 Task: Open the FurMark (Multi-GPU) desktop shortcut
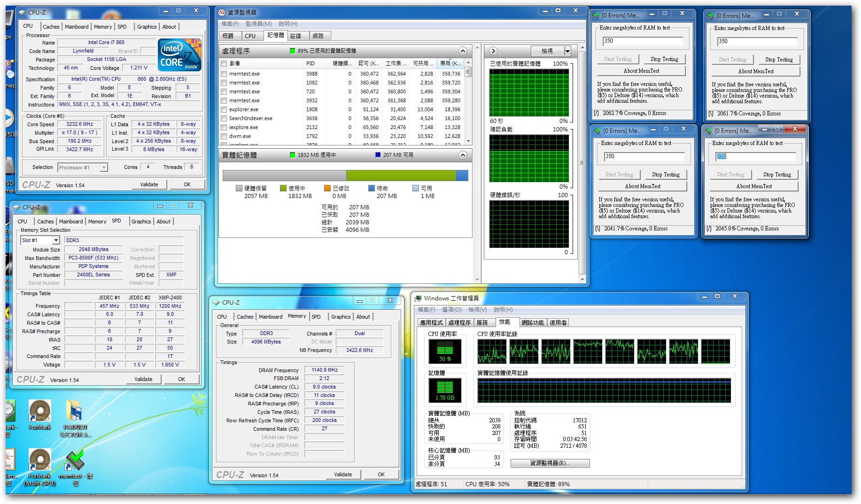tap(40, 460)
